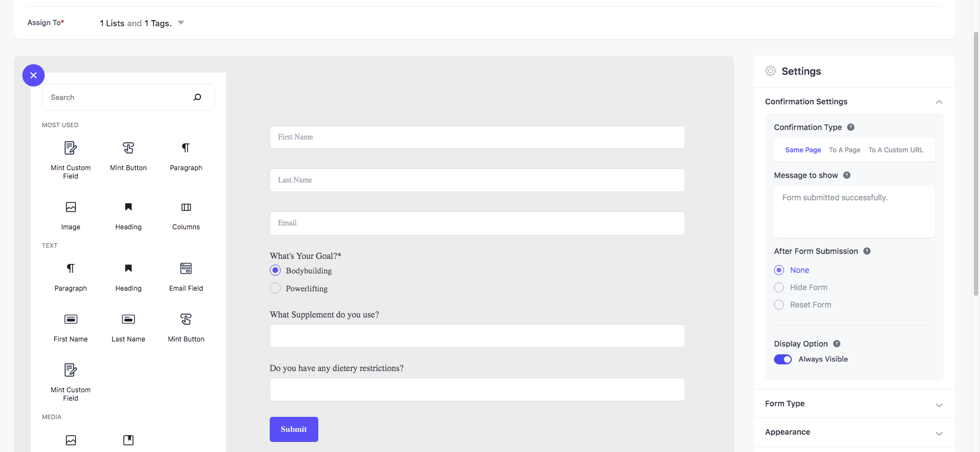This screenshot has height=452, width=980.
Task: Insert Mint Button from Text section
Action: coord(186,328)
